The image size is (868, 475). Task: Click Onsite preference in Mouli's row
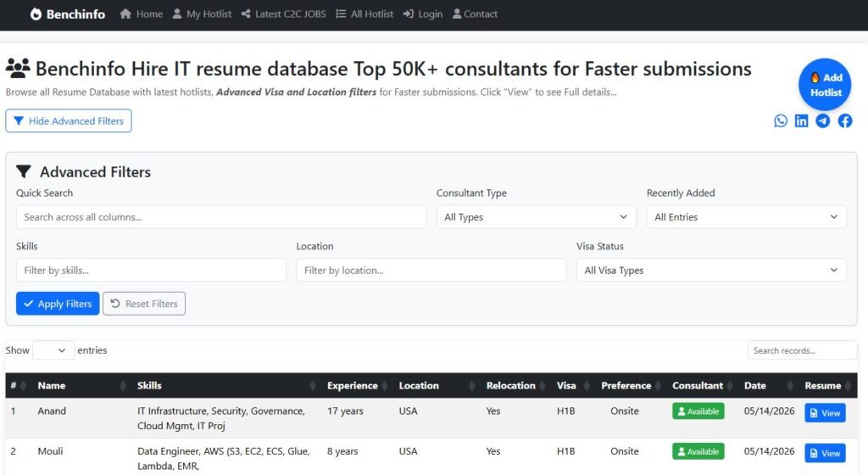pyautogui.click(x=625, y=451)
